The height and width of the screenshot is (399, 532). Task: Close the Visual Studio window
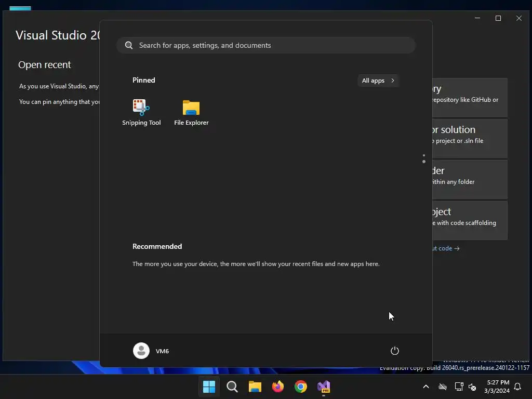pos(519,18)
